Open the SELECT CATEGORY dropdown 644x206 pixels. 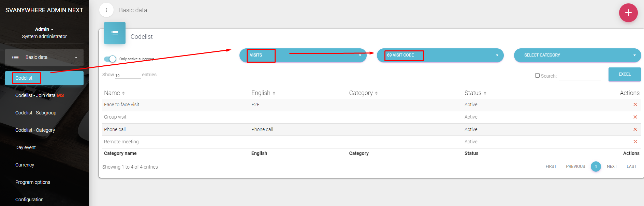click(577, 55)
